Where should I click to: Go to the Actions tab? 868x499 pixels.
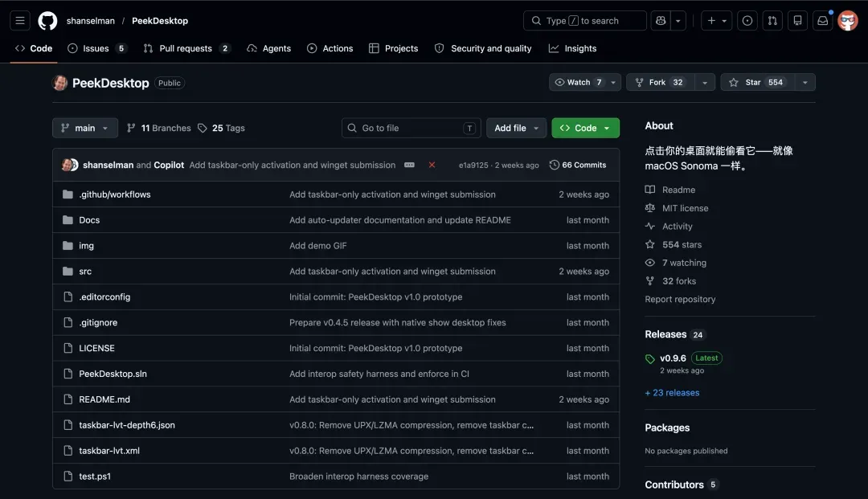pyautogui.click(x=330, y=48)
